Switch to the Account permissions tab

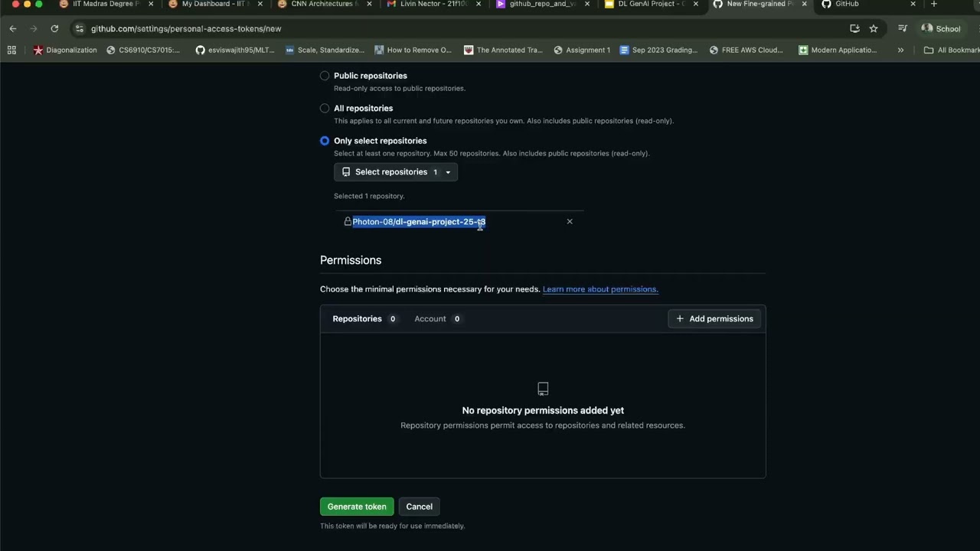437,319
